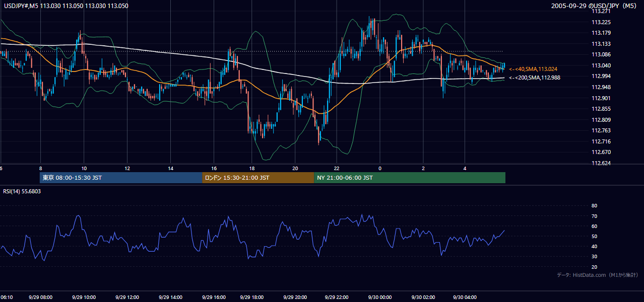
Task: Click RSI axis level 70
Action: click(x=594, y=216)
